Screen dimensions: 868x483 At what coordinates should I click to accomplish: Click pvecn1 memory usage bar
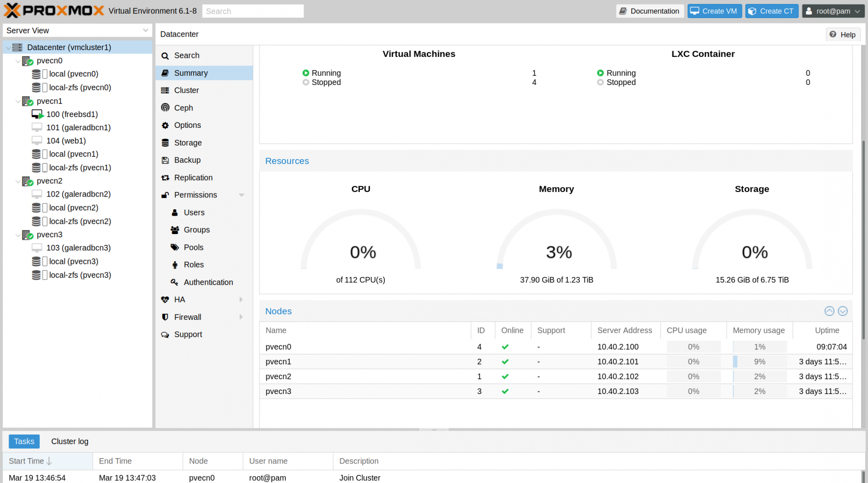tap(759, 361)
